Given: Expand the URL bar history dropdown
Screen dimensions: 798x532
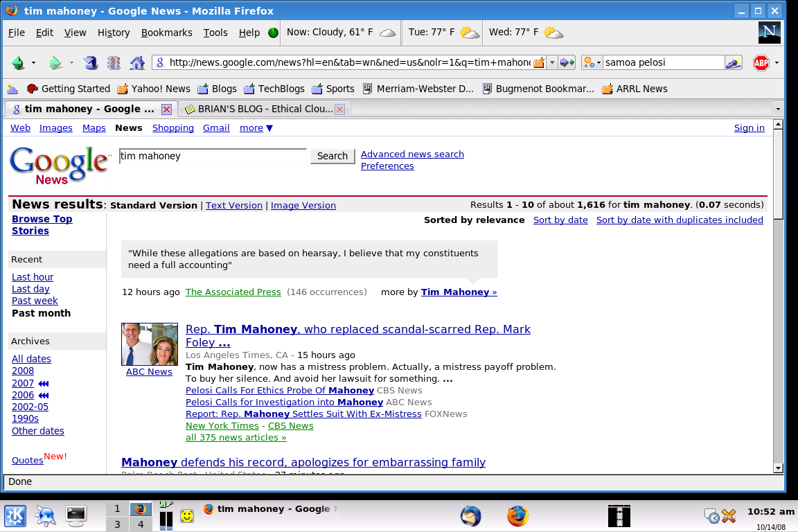Looking at the screenshot, I should 552,62.
